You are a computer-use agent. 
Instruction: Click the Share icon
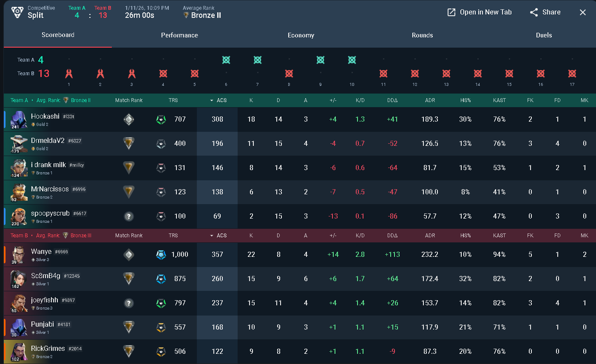[x=534, y=12]
